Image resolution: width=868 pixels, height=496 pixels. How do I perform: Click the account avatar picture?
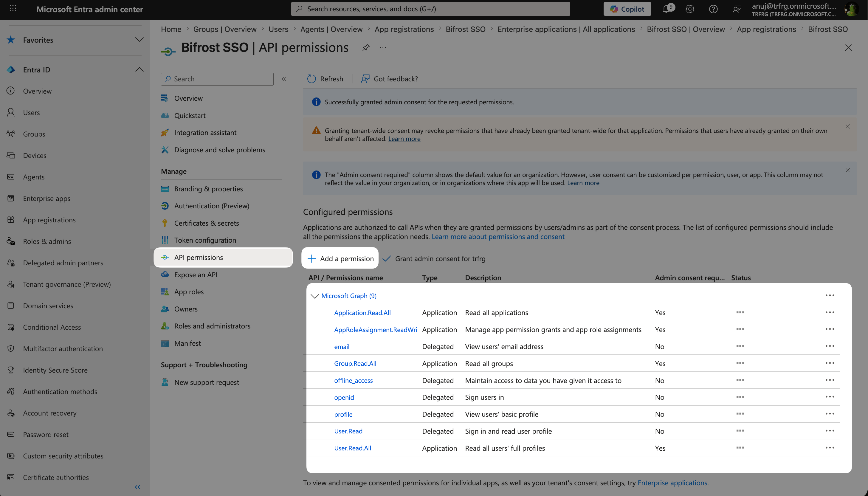click(x=851, y=9)
